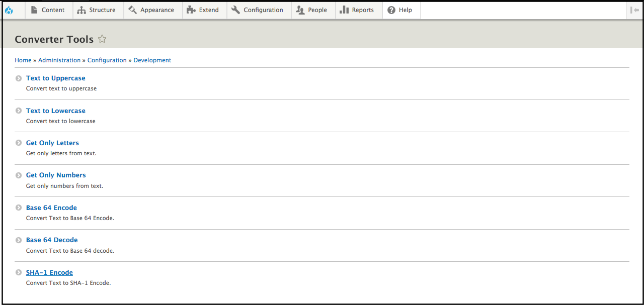Open the Text to Lowercase converter

click(56, 111)
